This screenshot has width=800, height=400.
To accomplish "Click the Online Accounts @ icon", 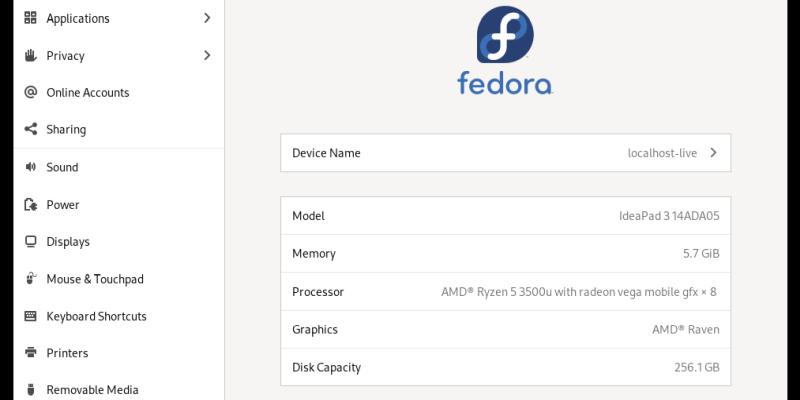I will pos(30,92).
